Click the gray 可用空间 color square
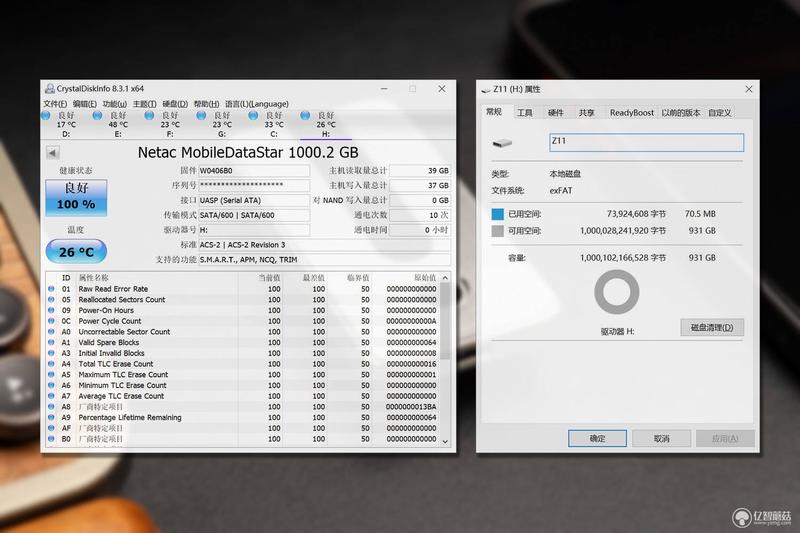 click(x=497, y=231)
